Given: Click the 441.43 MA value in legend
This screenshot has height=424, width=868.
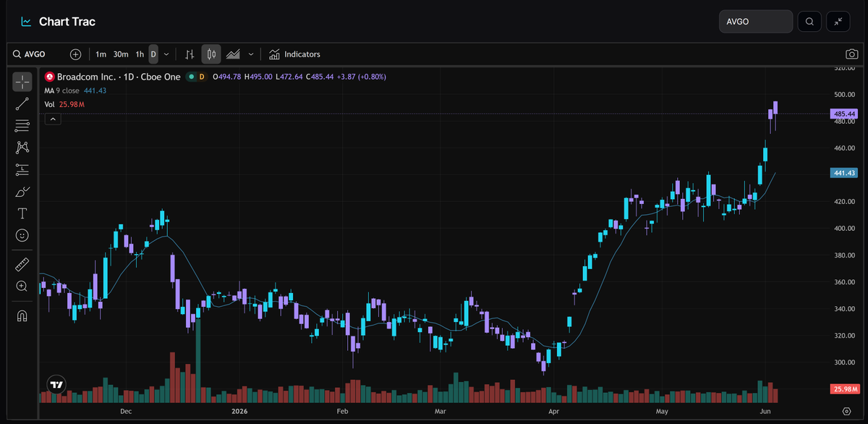Looking at the screenshot, I should pos(95,90).
